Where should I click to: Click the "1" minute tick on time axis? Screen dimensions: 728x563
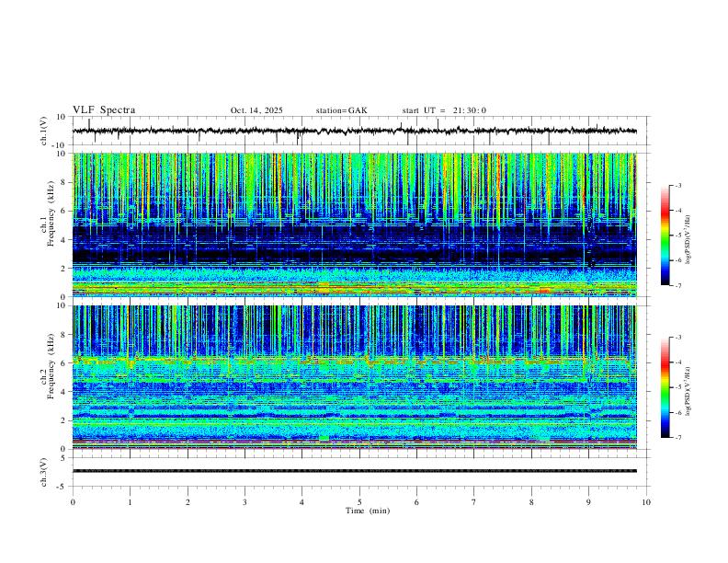(x=130, y=502)
